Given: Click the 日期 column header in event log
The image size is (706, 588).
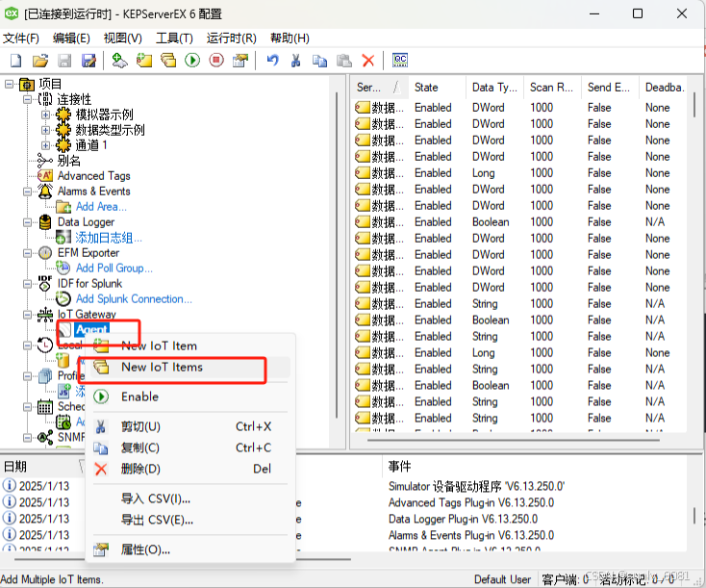Looking at the screenshot, I should [42, 467].
